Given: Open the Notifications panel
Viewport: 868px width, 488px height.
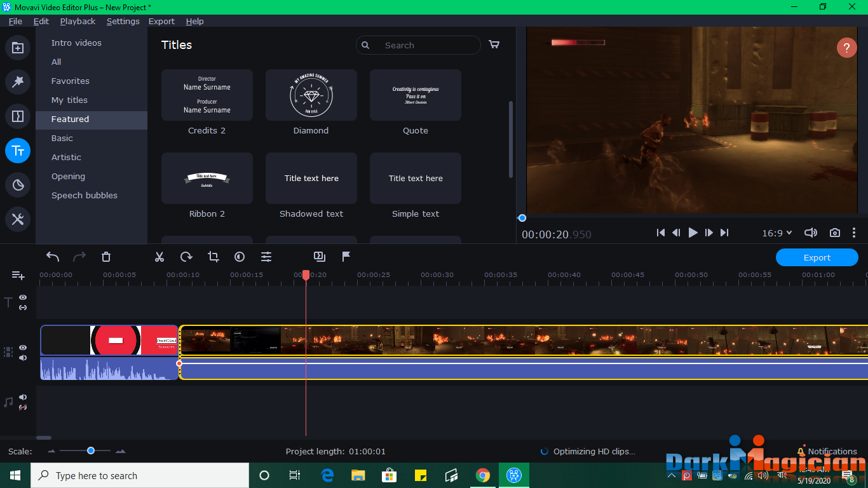Looking at the screenshot, I should pyautogui.click(x=827, y=451).
